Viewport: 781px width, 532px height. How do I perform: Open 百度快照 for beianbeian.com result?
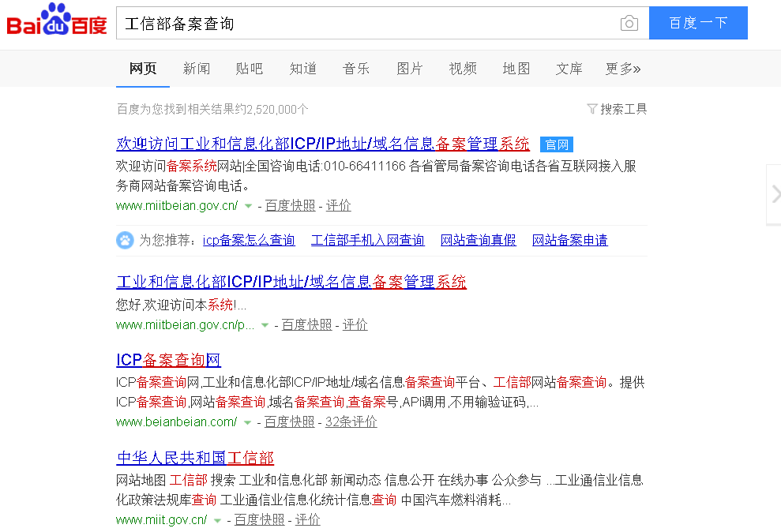(x=289, y=422)
